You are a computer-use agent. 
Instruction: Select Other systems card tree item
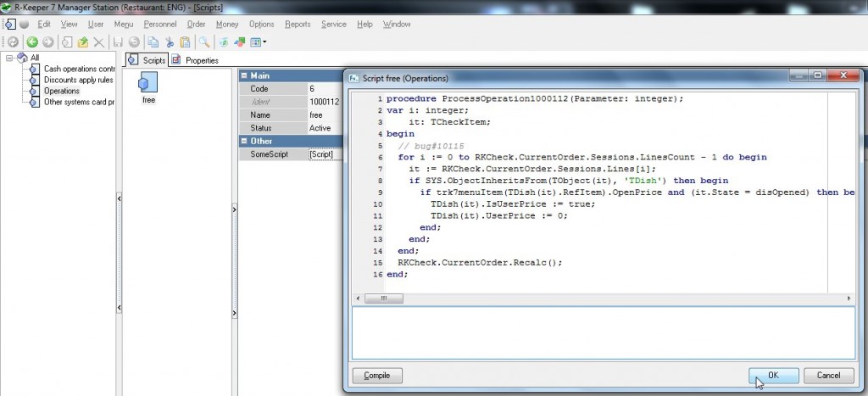pos(79,102)
